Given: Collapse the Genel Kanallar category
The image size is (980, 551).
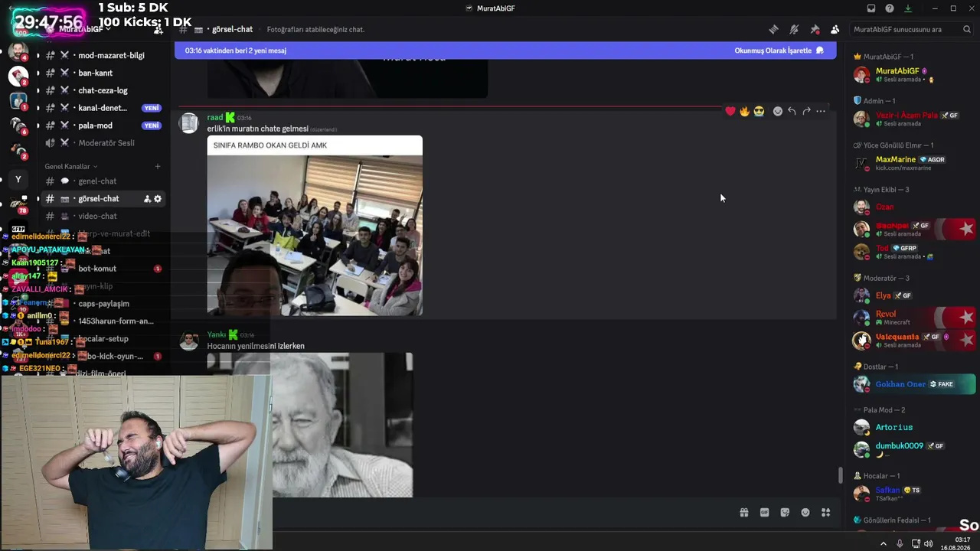Looking at the screenshot, I should pos(71,166).
